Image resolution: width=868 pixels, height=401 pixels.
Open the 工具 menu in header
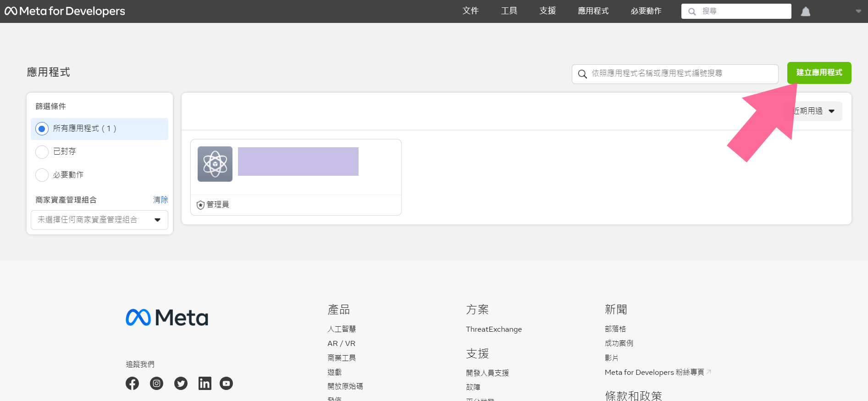pos(509,11)
